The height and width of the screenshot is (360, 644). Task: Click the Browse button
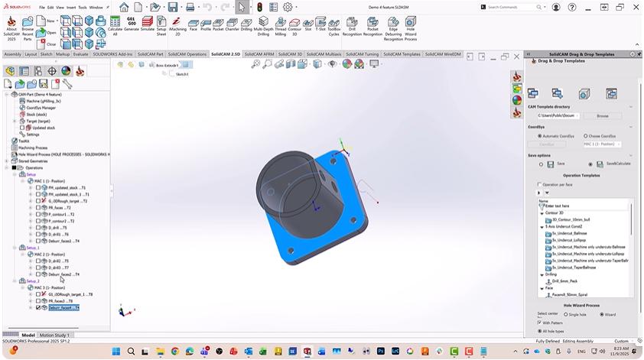(603, 115)
